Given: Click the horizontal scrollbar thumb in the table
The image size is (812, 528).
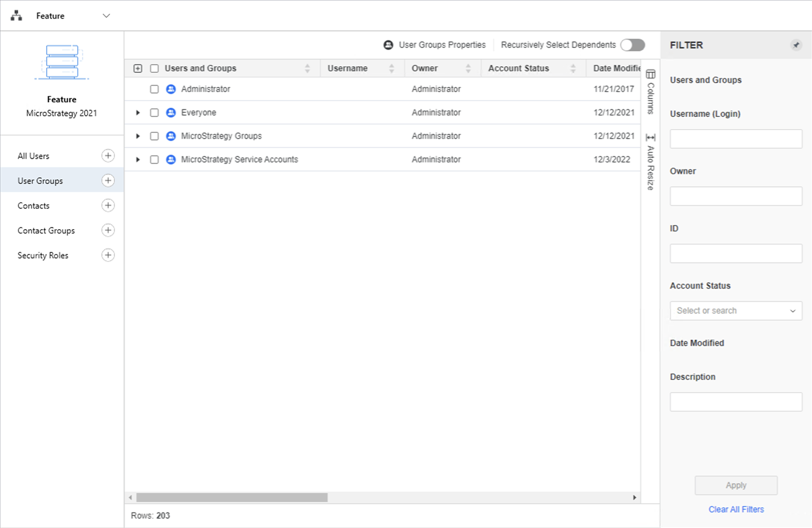Looking at the screenshot, I should (x=231, y=497).
